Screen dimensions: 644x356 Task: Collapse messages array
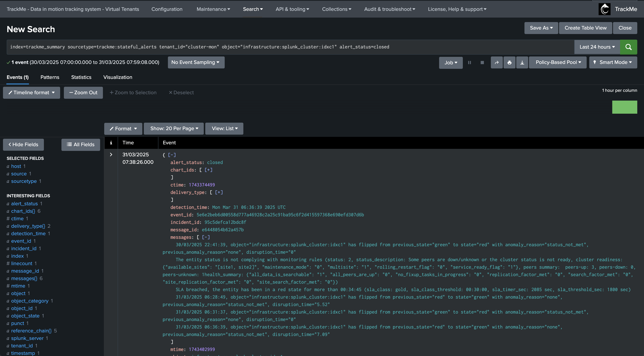coord(206,237)
